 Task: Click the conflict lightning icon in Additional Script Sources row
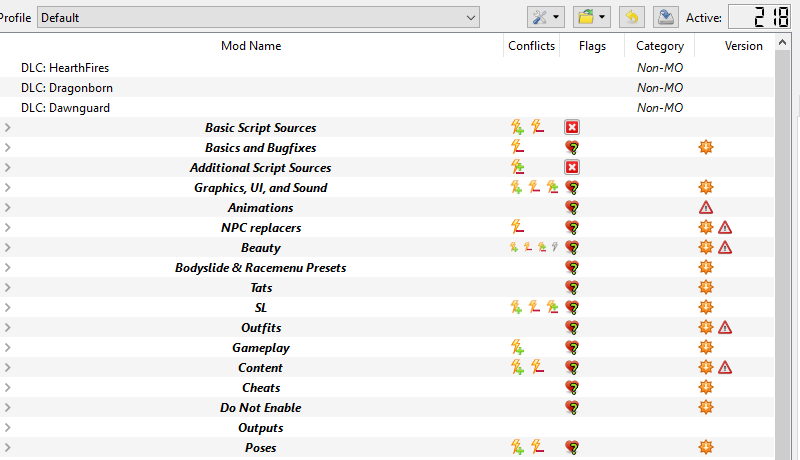coord(517,167)
